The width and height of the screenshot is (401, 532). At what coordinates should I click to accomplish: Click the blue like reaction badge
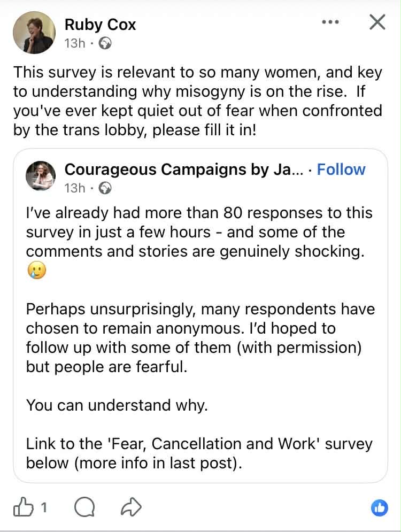(380, 508)
